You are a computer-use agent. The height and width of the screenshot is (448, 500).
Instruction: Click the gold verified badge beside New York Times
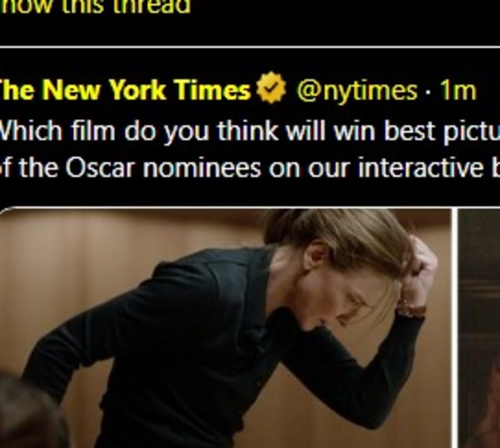coord(272,87)
